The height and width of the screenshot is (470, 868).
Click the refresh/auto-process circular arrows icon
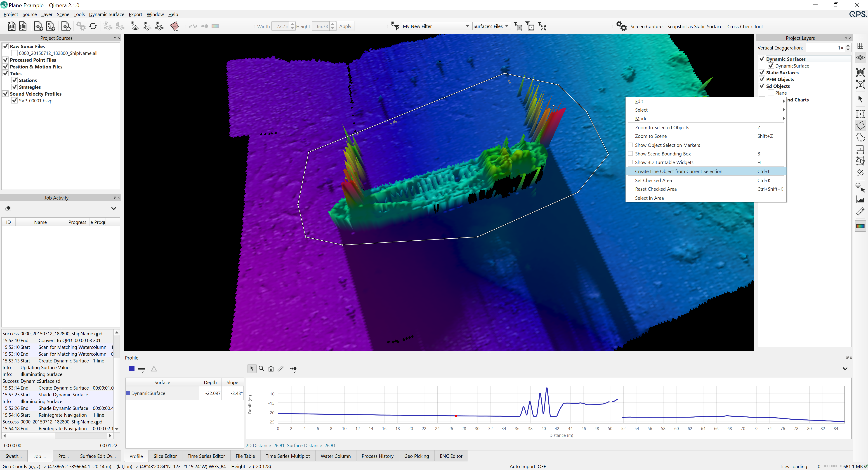click(x=93, y=26)
